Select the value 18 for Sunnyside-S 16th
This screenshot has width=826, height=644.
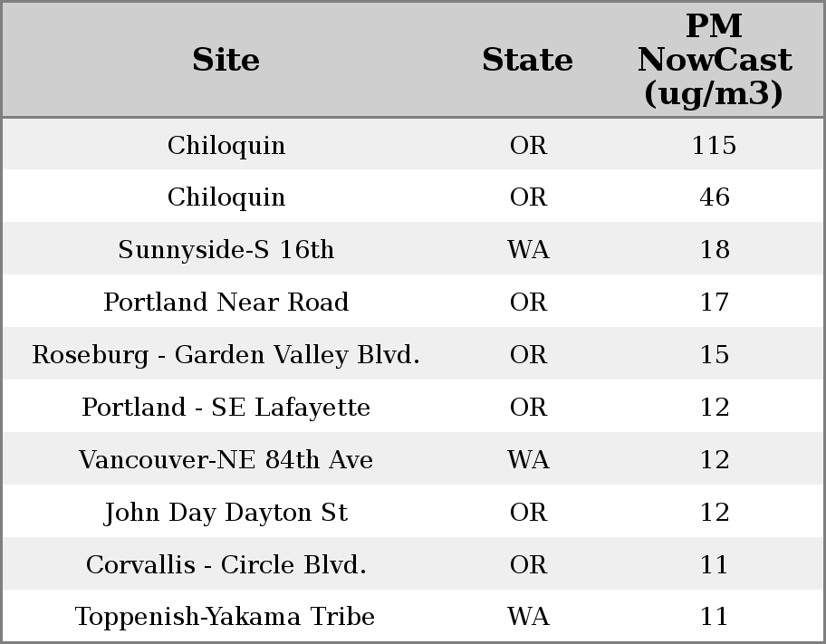click(x=714, y=250)
